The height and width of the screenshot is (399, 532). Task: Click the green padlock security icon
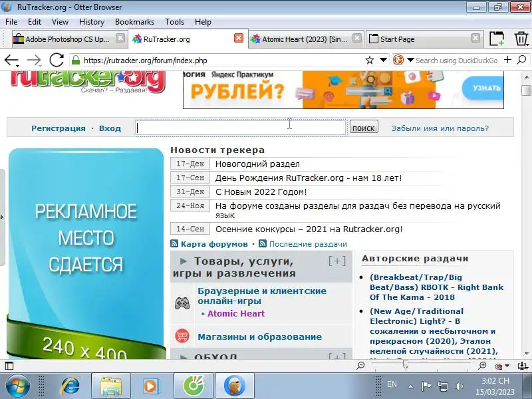click(x=76, y=61)
